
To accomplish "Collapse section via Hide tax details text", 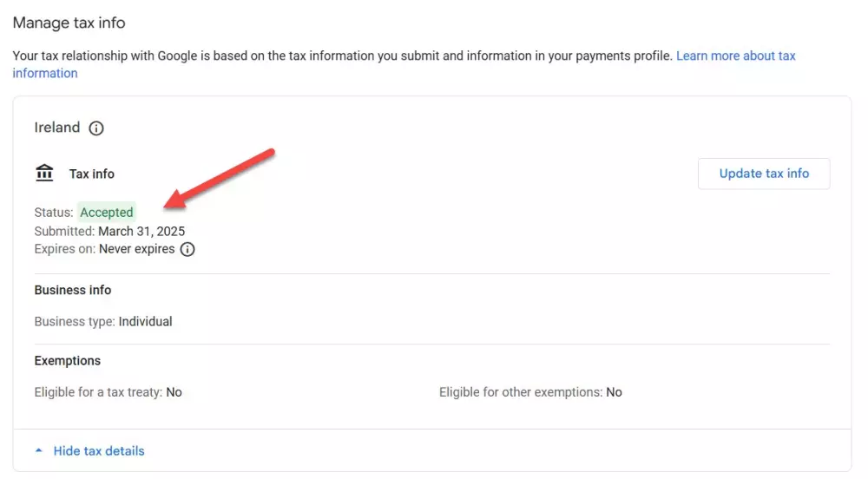I will click(x=99, y=451).
